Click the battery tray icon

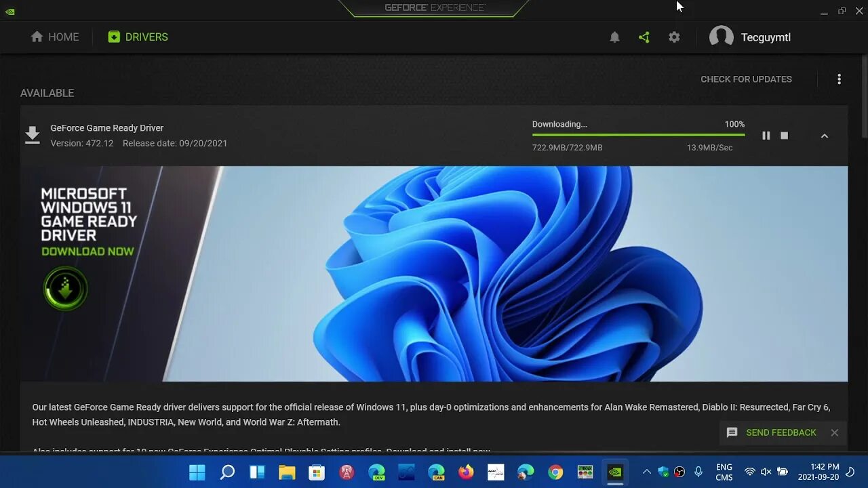(x=782, y=472)
